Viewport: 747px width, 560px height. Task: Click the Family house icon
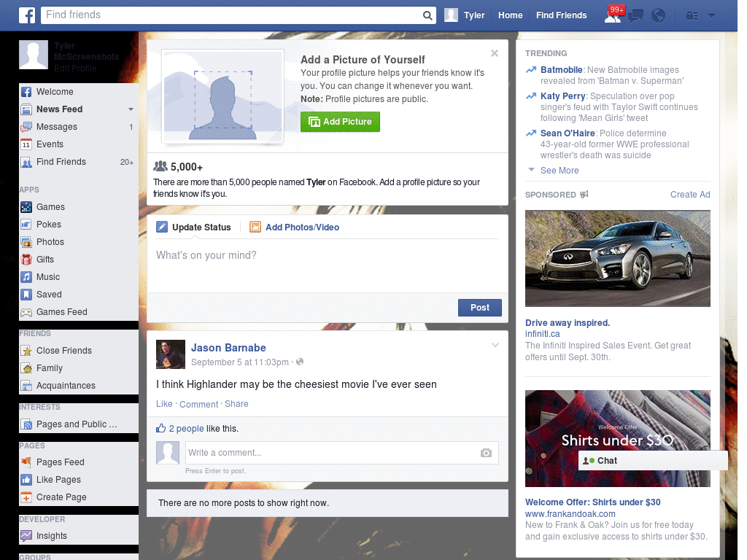(26, 368)
